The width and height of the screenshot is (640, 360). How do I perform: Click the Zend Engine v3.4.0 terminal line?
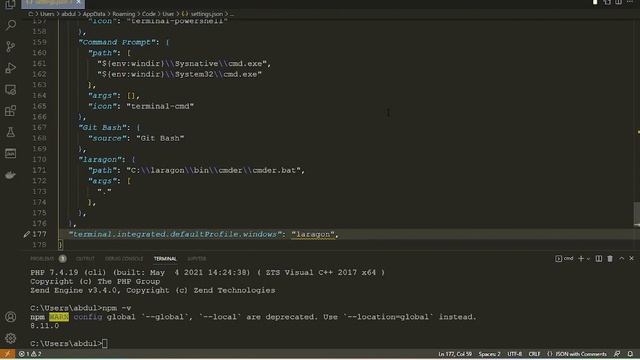pyautogui.click(x=153, y=290)
